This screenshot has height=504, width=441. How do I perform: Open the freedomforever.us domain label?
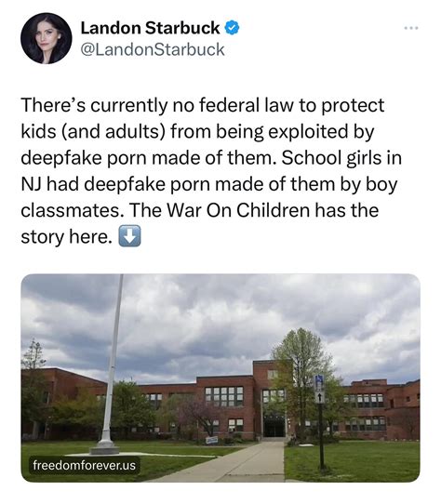pos(85,465)
